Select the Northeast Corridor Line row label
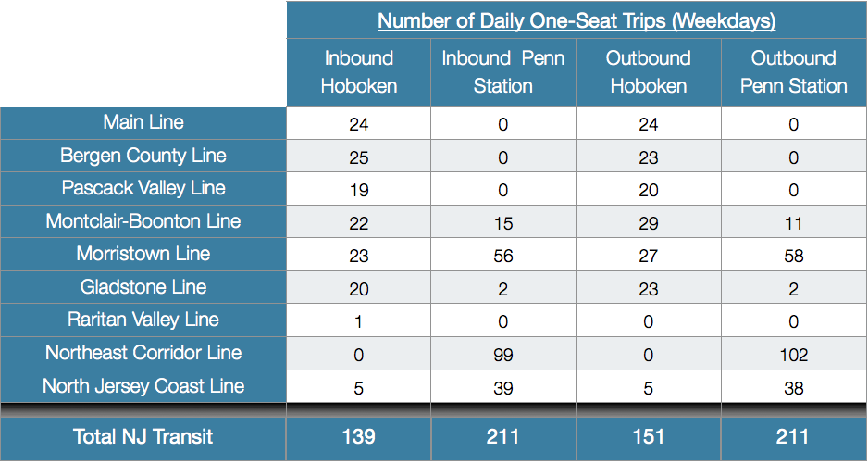The image size is (868, 464). pyautogui.click(x=143, y=353)
